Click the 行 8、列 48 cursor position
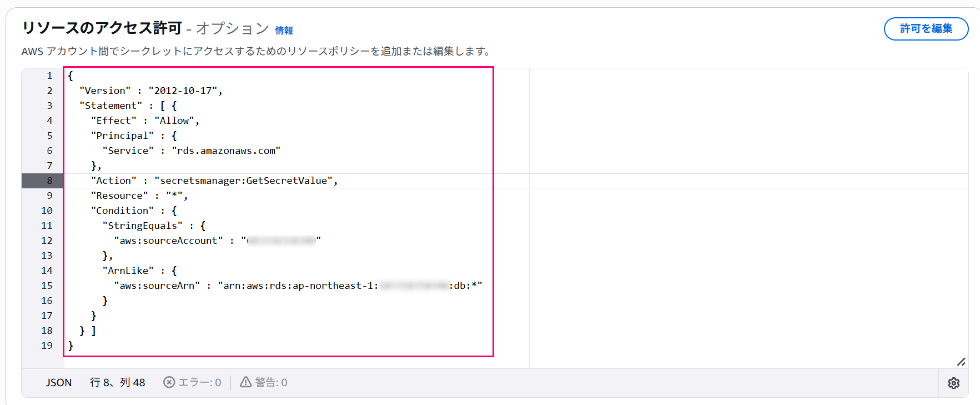 [x=118, y=382]
